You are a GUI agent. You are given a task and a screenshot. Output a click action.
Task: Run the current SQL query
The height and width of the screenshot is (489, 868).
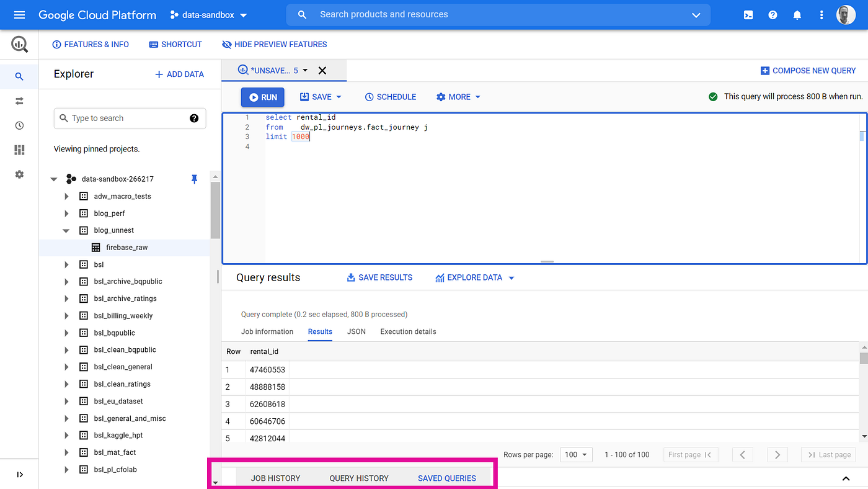[x=262, y=97]
